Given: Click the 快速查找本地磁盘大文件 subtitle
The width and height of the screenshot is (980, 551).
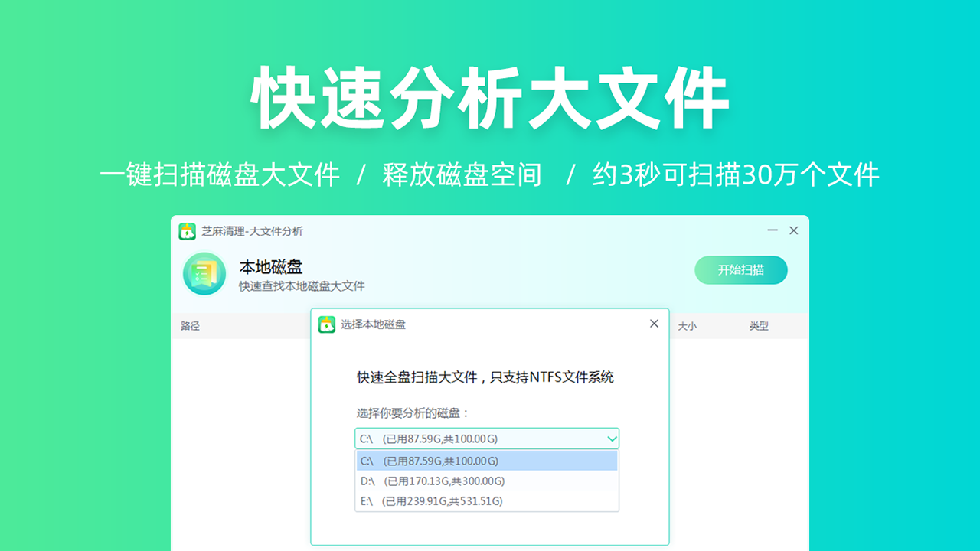Looking at the screenshot, I should tap(302, 286).
